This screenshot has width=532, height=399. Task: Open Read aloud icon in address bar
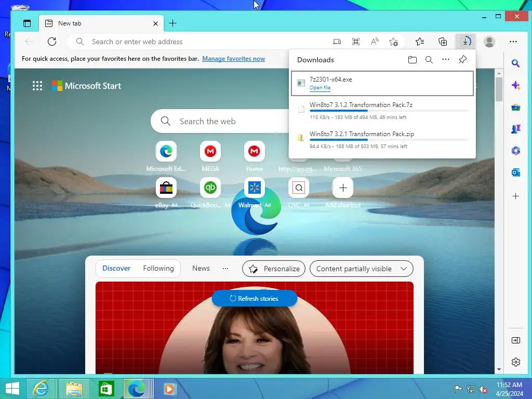point(375,42)
